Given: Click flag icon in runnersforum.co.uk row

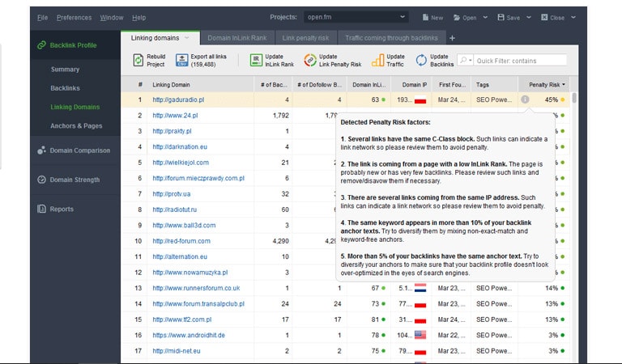Looking at the screenshot, I should [420, 288].
